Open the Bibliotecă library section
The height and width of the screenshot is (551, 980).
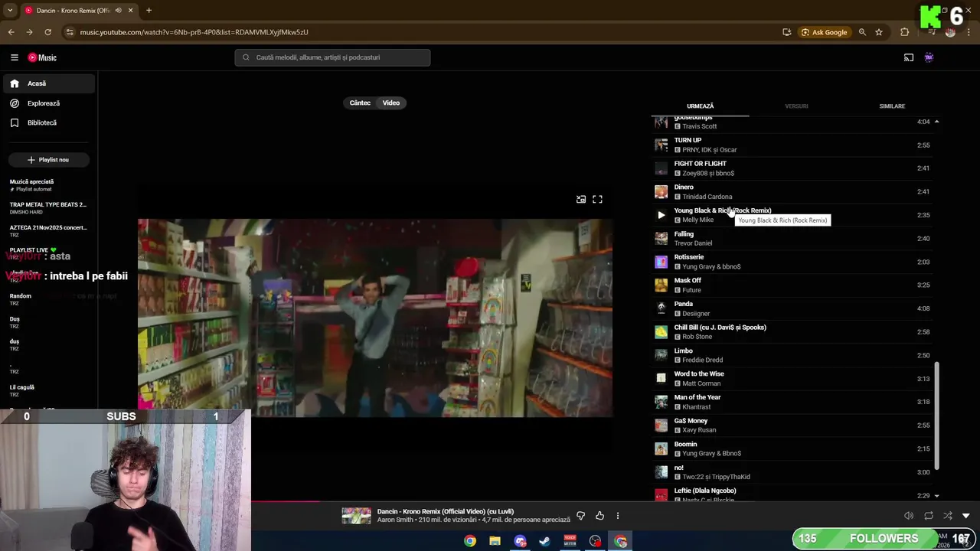[49, 122]
